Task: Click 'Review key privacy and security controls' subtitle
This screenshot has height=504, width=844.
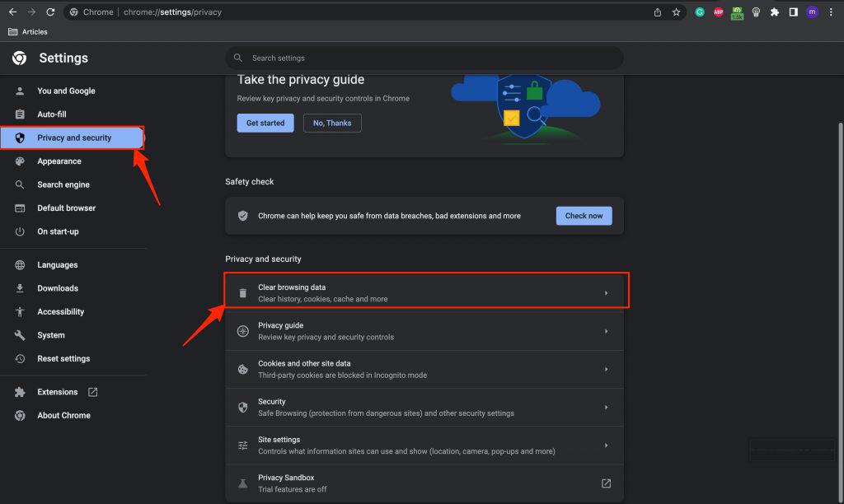Action: tap(326, 338)
